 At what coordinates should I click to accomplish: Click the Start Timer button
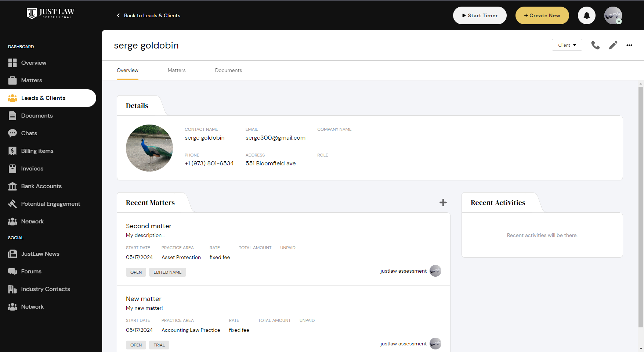tap(480, 15)
